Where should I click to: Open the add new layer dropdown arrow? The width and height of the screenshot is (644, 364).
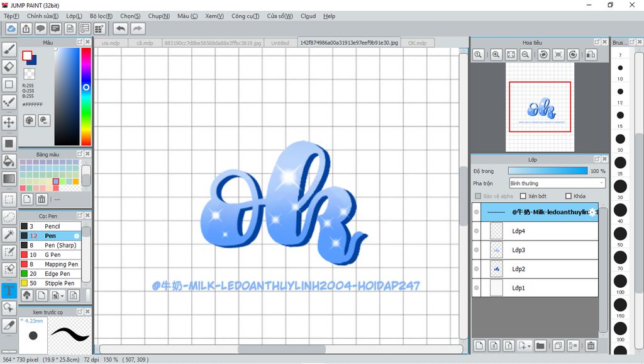click(x=529, y=346)
